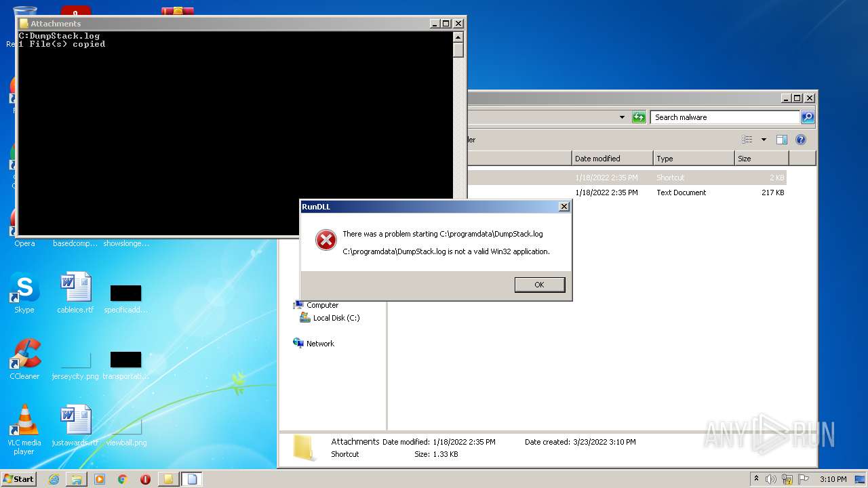Click the Action Center flag icon
The image size is (868, 488).
click(x=803, y=479)
